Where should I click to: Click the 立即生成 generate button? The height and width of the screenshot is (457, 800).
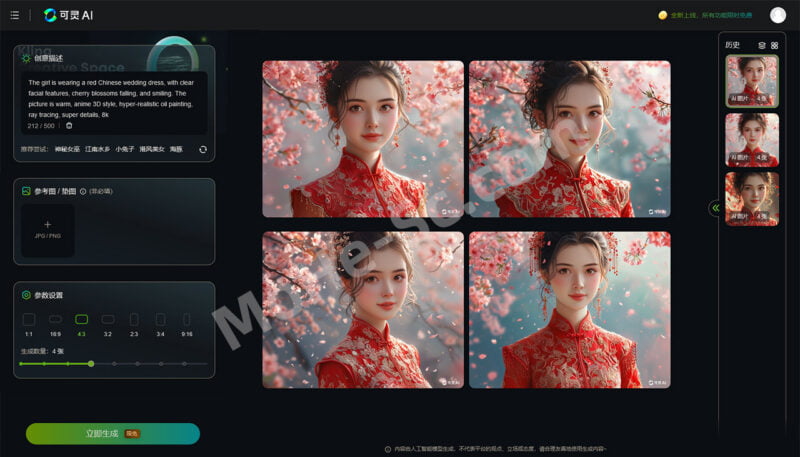click(x=113, y=434)
